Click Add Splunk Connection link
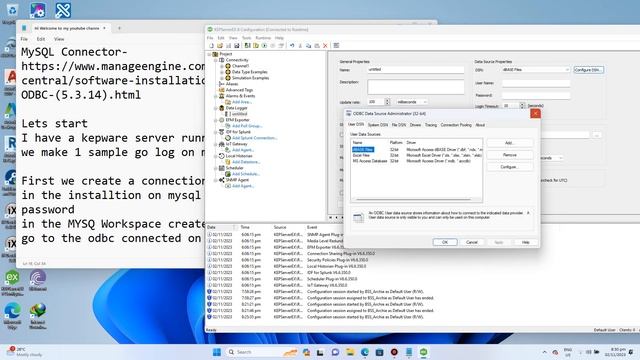Image resolution: width=640 pixels, height=360 pixels. click(254, 138)
